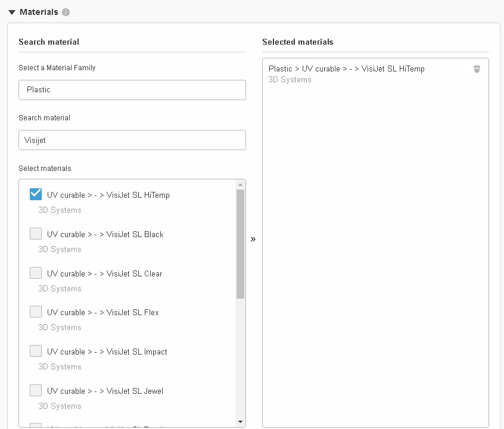Click the VisiJet SL Impact material label
The image size is (504, 429).
point(107,352)
